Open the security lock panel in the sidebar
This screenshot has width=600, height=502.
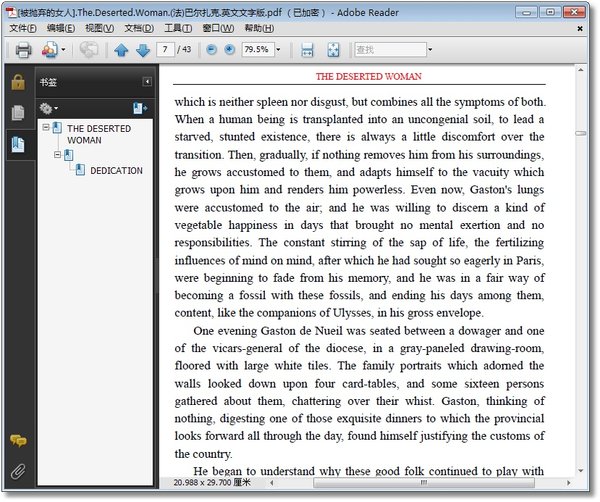point(18,82)
